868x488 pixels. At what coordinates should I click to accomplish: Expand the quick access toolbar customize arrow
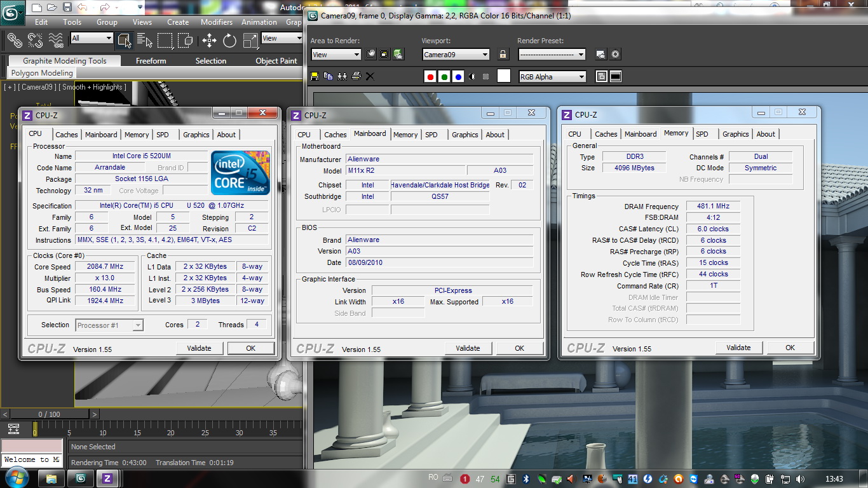140,8
